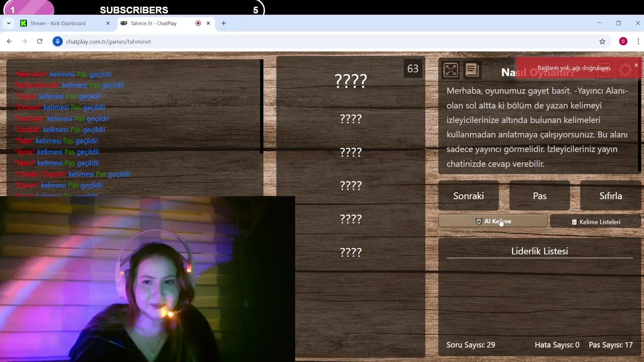This screenshot has height=362, width=644.
Task: Click the Liderlik Listesi heading
Action: pyautogui.click(x=539, y=251)
